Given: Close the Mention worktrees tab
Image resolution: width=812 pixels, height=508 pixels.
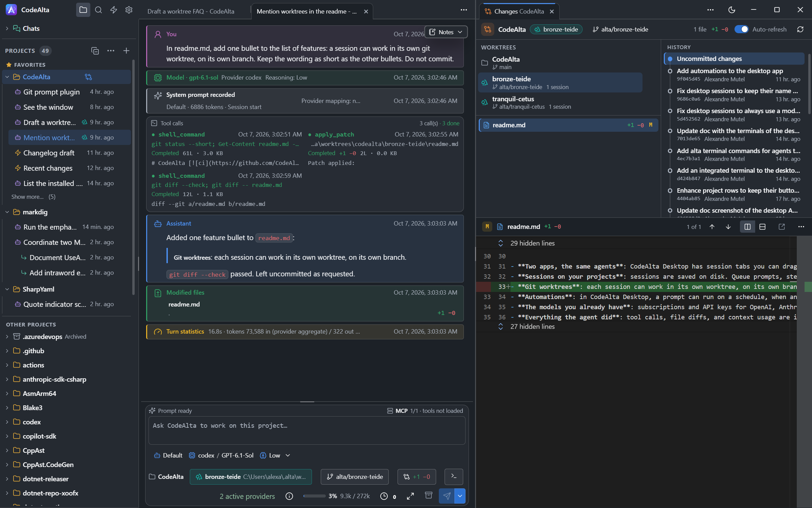Looking at the screenshot, I should tap(366, 11).
